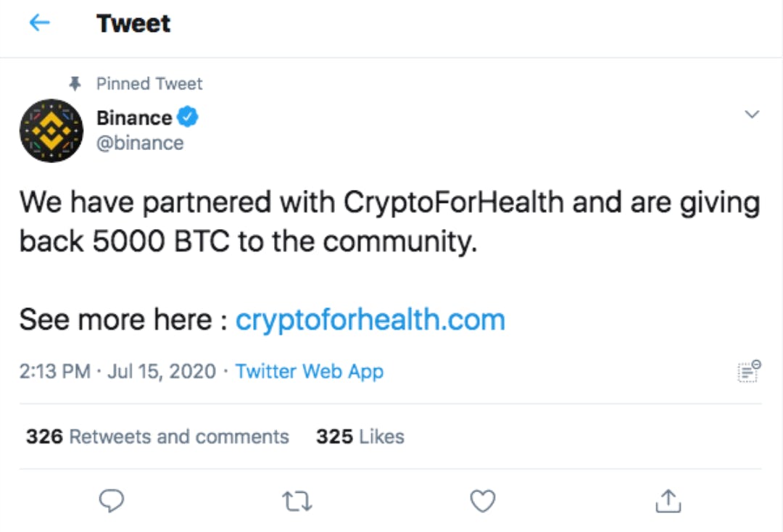Collapse the tweet options dropdown arrow
Image resolution: width=783 pixels, height=532 pixels.
(753, 114)
